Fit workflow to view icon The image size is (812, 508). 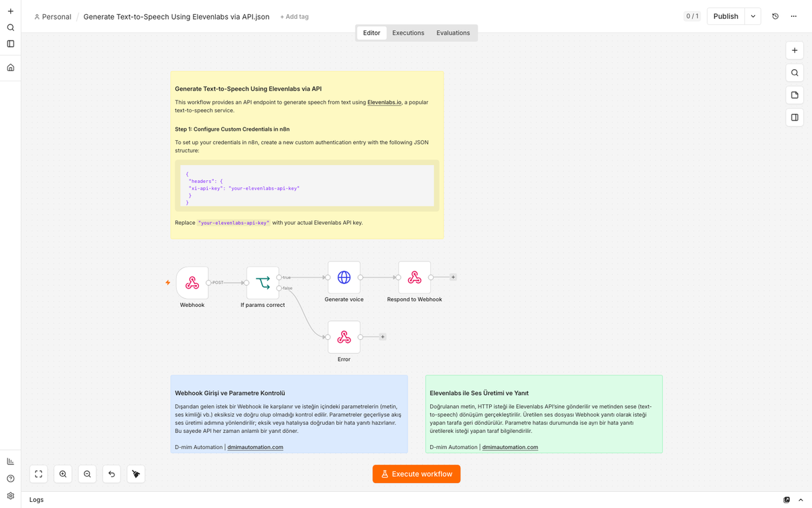click(x=39, y=474)
